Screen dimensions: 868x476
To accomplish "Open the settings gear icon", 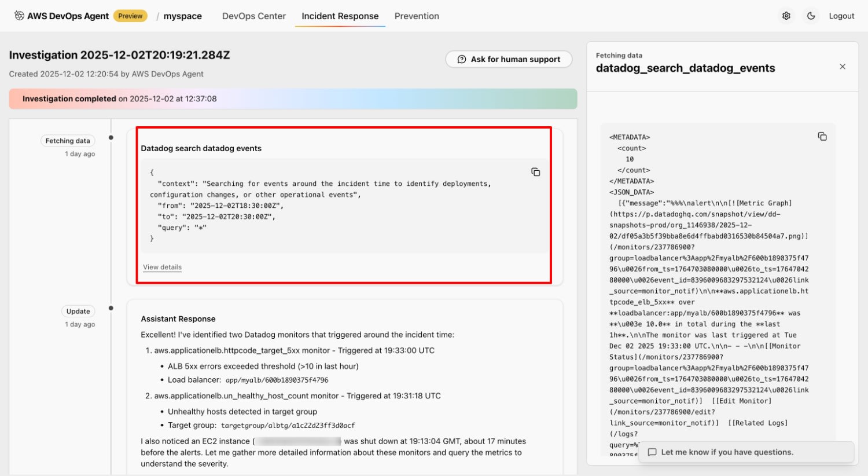I will click(x=786, y=16).
